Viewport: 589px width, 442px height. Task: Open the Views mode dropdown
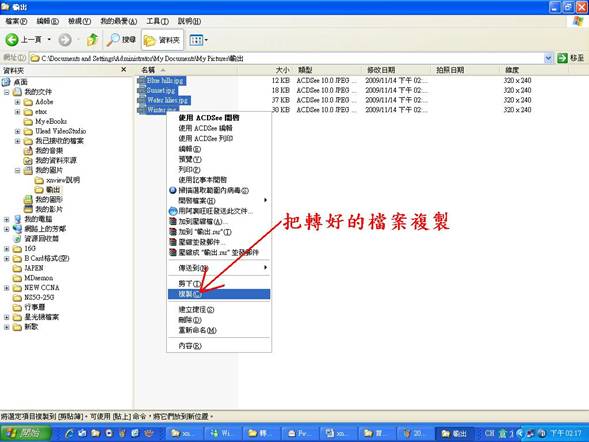[199, 40]
